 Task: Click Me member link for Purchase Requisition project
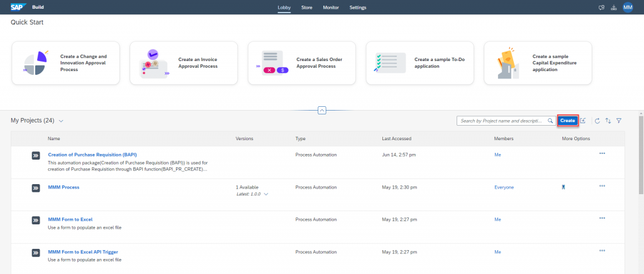[498, 155]
